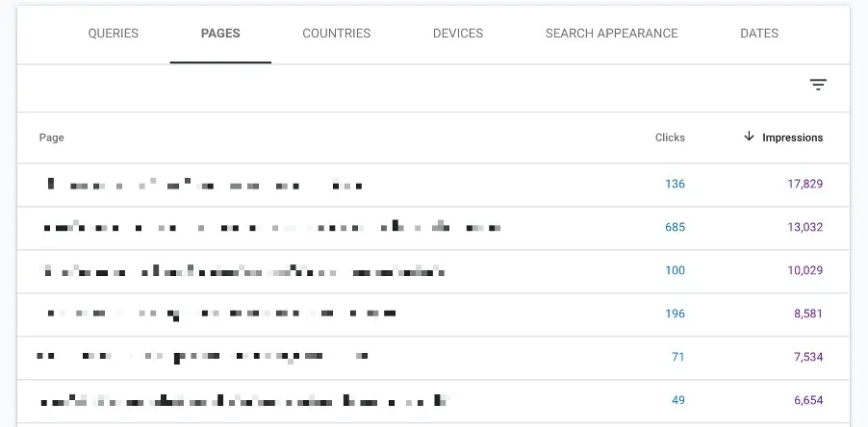Sort the table by Clicks column
The height and width of the screenshot is (427, 868).
point(670,138)
